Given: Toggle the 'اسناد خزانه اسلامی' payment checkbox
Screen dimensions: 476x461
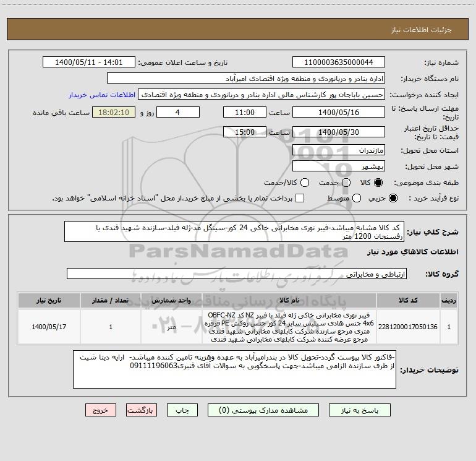Looking at the screenshot, I should (x=300, y=198).
